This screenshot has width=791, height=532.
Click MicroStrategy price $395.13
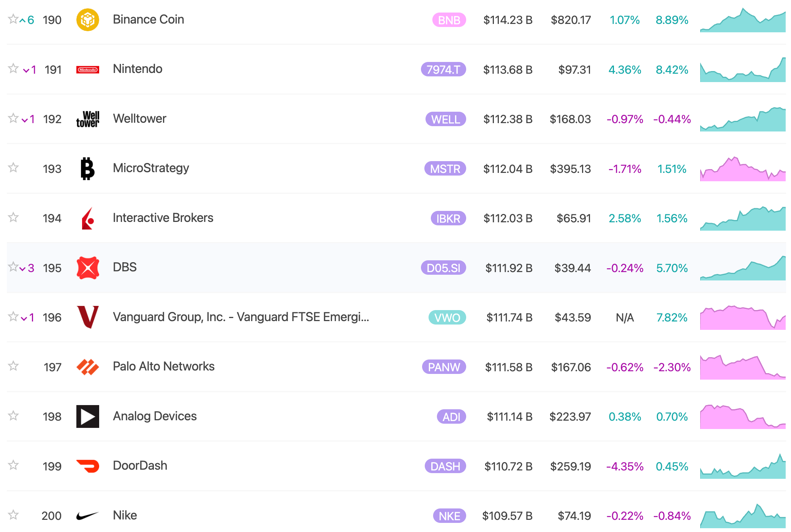click(570, 169)
